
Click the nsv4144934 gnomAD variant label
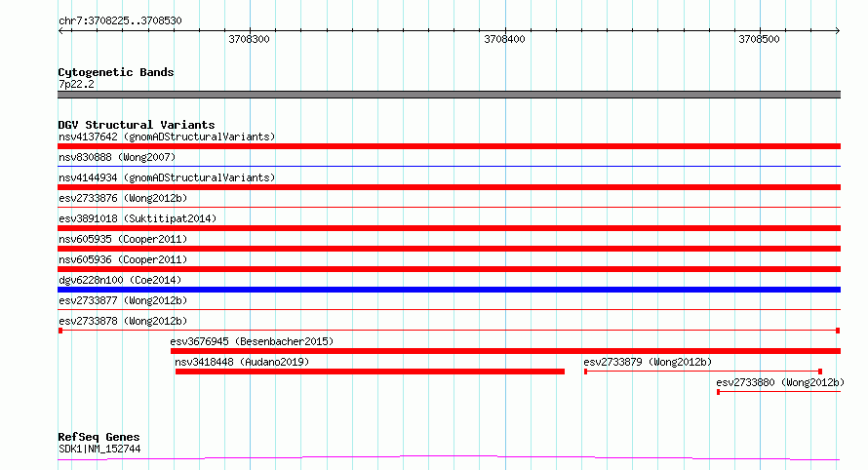coord(167,177)
